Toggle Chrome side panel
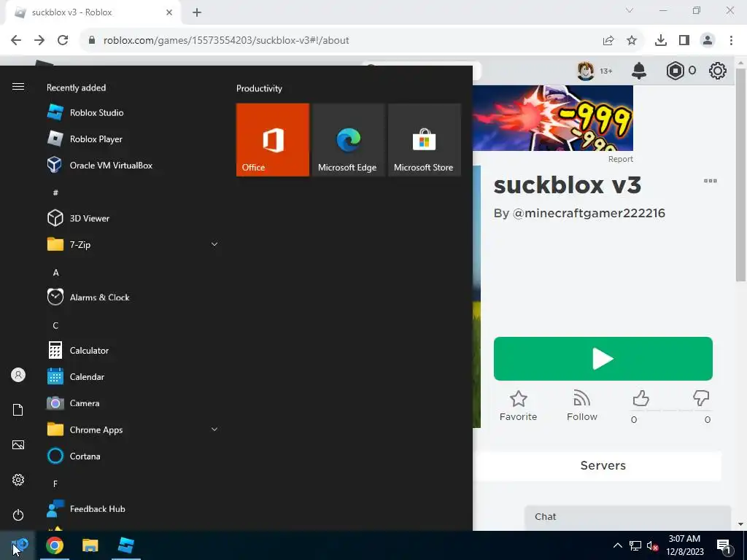 coord(684,41)
